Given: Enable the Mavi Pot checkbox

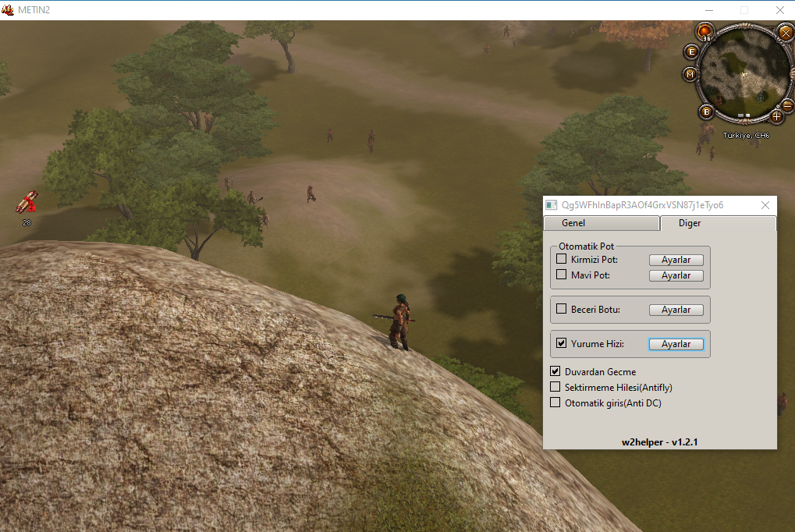Looking at the screenshot, I should [561, 275].
